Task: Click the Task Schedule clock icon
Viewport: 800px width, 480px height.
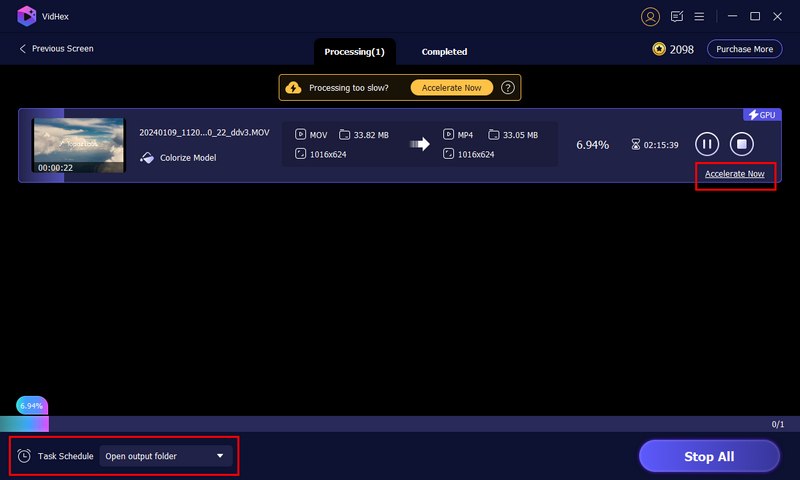Action: coord(24,456)
